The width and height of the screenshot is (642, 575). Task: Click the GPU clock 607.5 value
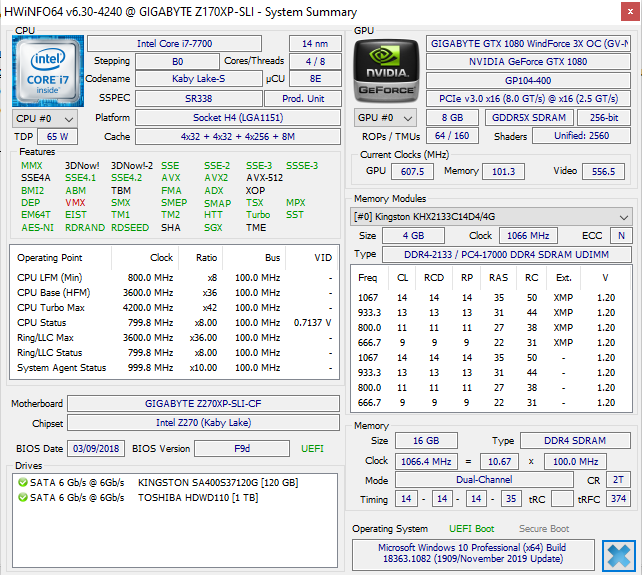click(x=412, y=171)
